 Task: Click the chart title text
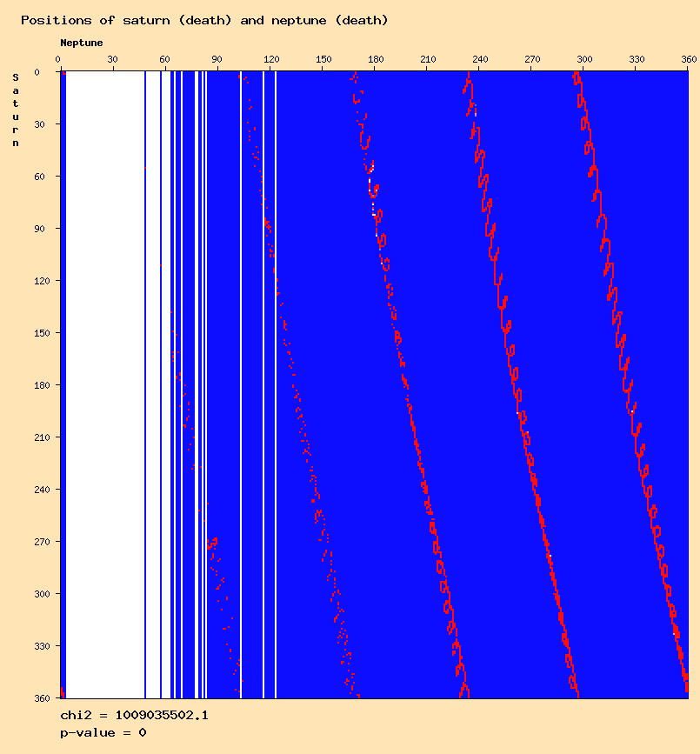point(204,20)
